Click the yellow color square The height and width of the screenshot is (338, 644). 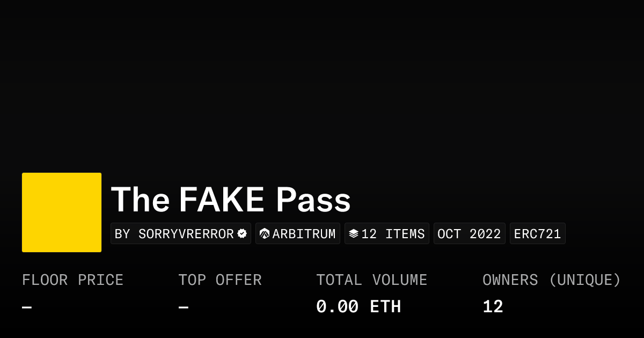point(62,212)
